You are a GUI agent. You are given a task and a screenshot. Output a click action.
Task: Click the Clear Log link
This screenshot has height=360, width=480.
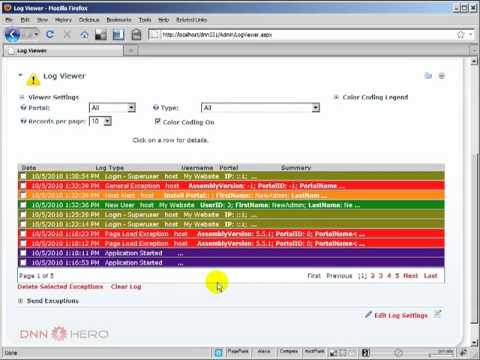pyautogui.click(x=126, y=287)
